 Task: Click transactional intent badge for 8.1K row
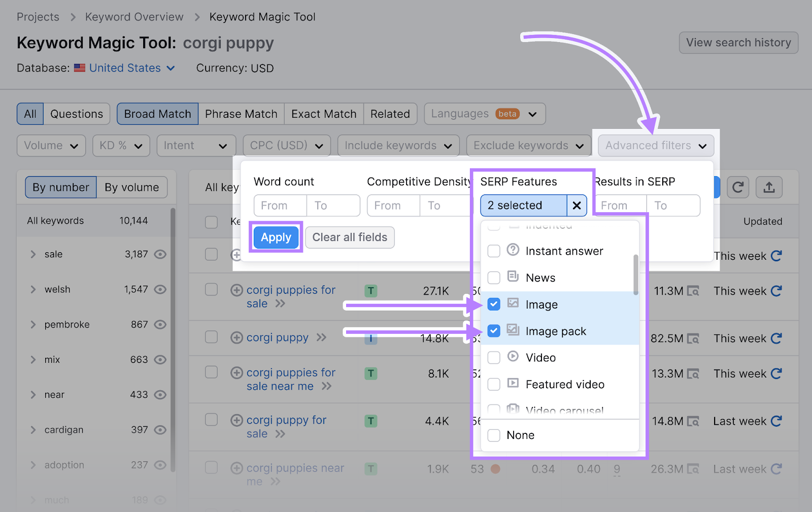(x=371, y=373)
